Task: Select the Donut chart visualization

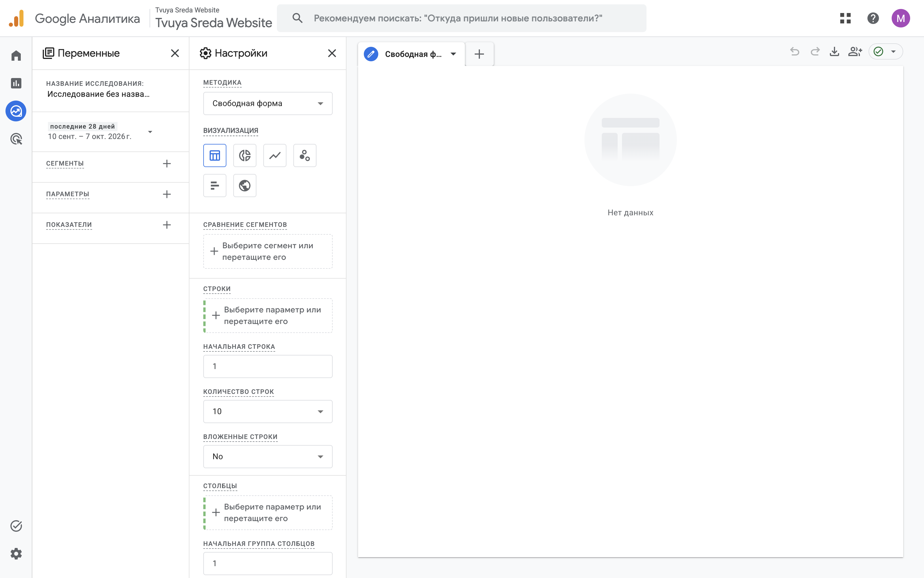Action: pyautogui.click(x=245, y=155)
